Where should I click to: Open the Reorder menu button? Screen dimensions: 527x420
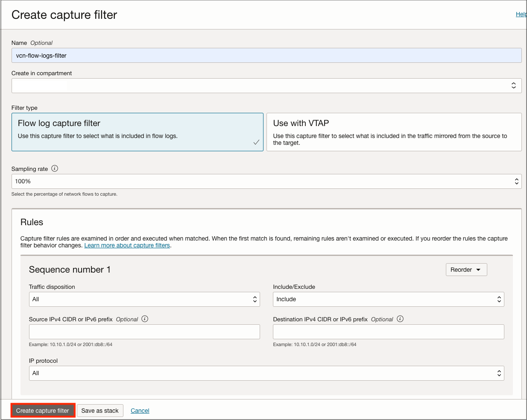466,270
